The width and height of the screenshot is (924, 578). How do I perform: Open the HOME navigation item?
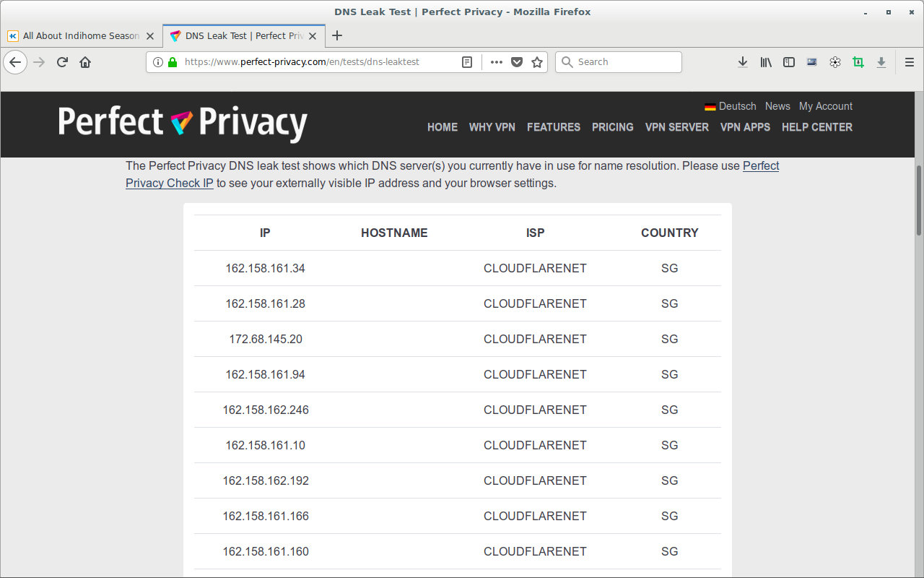443,127
